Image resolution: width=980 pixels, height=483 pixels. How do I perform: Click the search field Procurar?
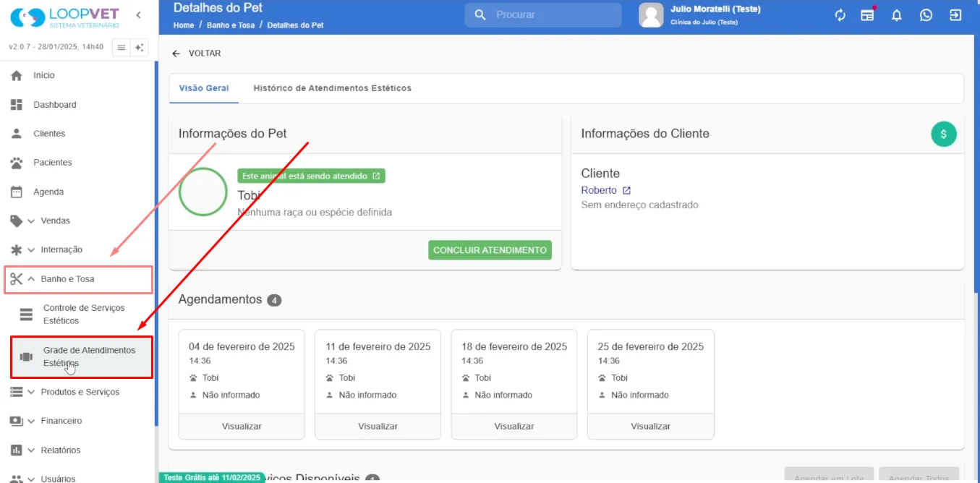tap(543, 14)
